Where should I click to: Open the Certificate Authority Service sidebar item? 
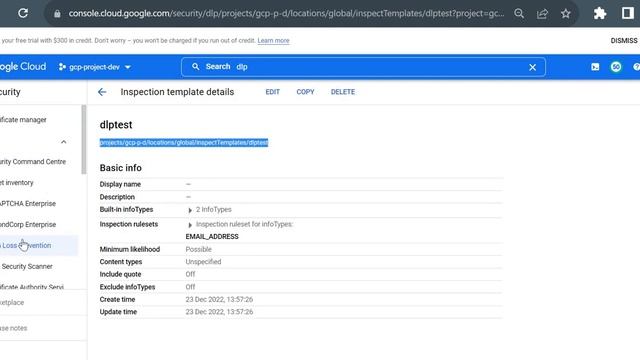click(32, 287)
